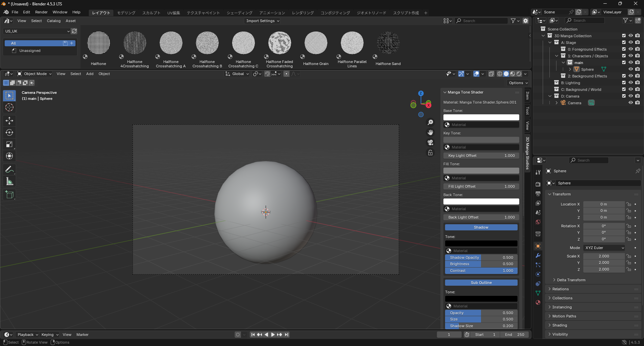
Task: Uncheck 3D Manga Collection checkbox
Action: click(624, 36)
